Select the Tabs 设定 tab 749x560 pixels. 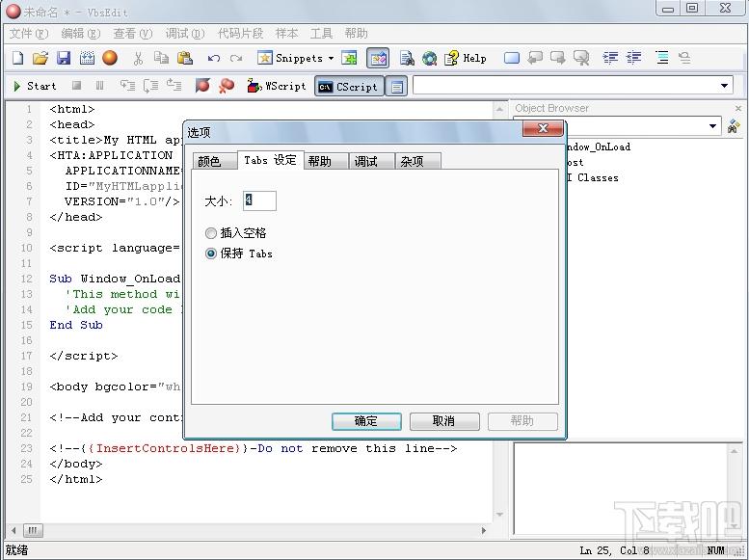coord(270,160)
